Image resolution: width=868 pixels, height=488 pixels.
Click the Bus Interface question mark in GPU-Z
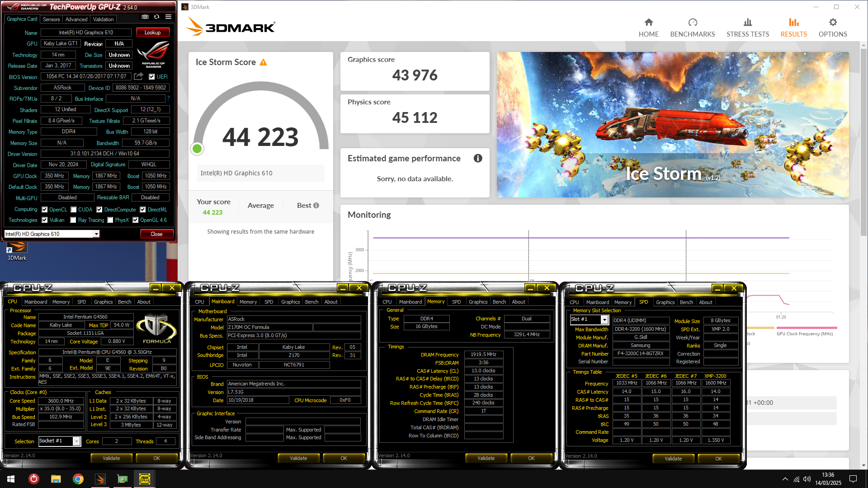pyautogui.click(x=168, y=99)
